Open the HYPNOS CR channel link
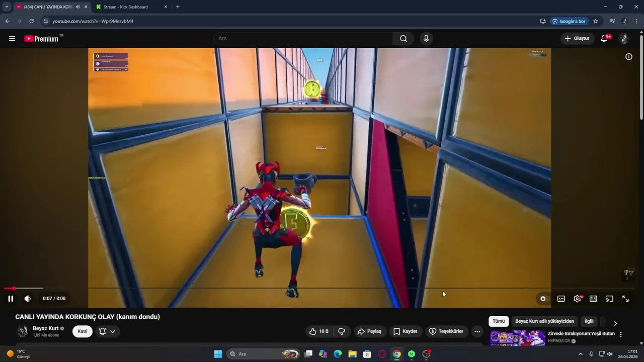The height and width of the screenshot is (362, 644). click(x=559, y=341)
